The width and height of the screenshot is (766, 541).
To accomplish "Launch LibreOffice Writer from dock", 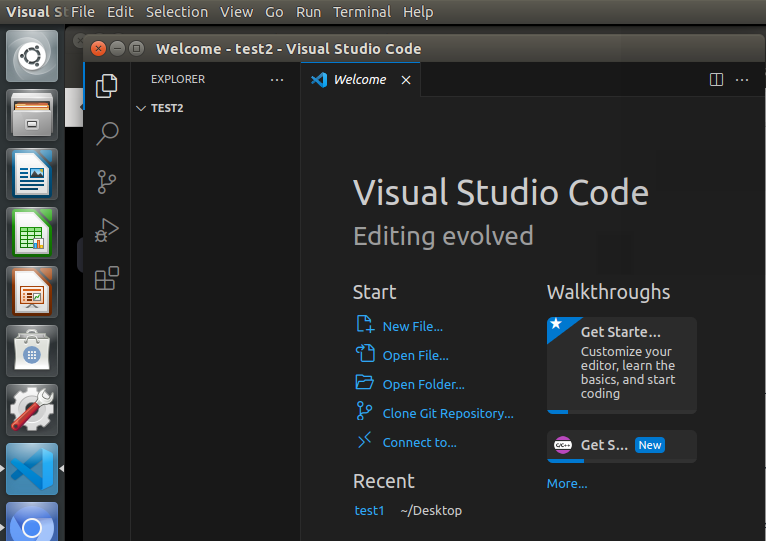I will tap(32, 174).
